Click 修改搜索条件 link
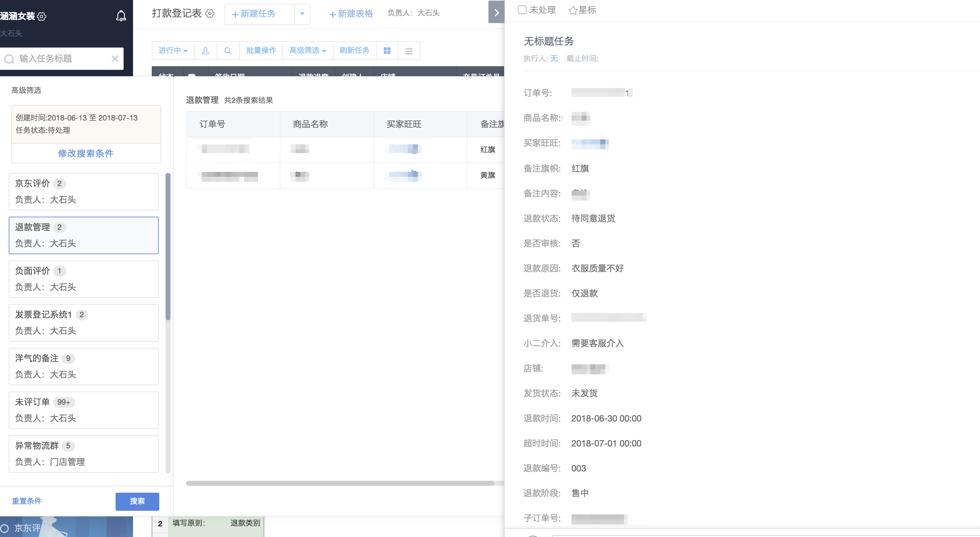Viewport: 980px width, 537px height. click(86, 153)
